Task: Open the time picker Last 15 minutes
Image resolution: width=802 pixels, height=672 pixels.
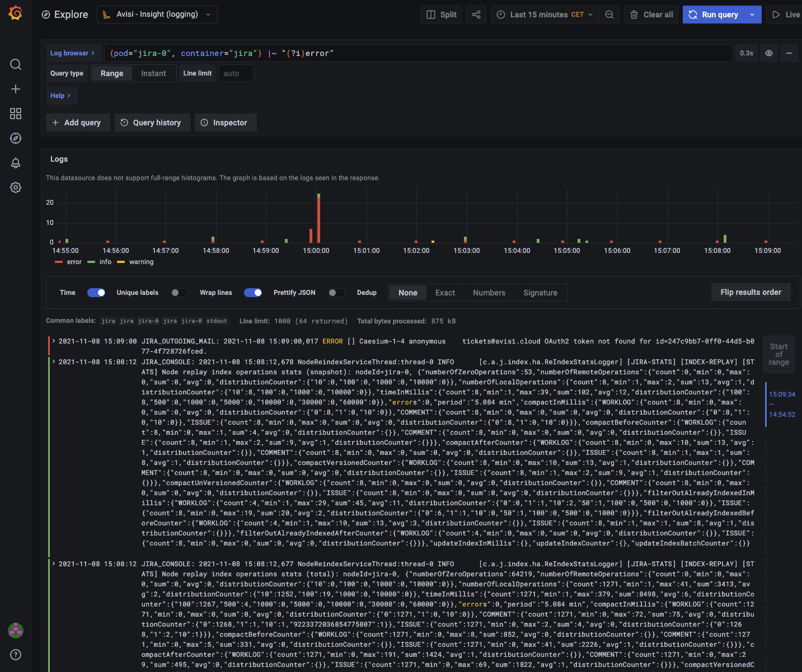Action: (x=545, y=15)
